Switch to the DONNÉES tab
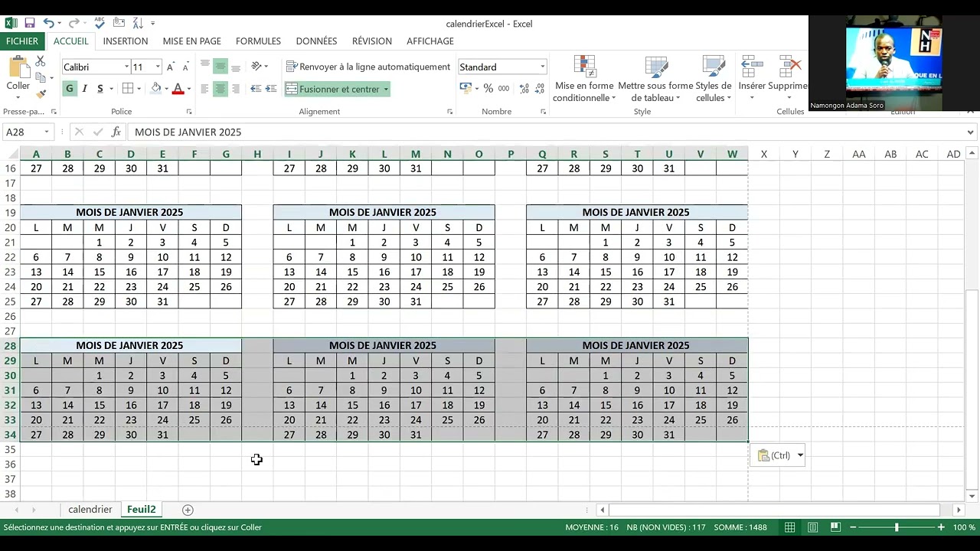This screenshot has width=980, height=551. [x=316, y=41]
